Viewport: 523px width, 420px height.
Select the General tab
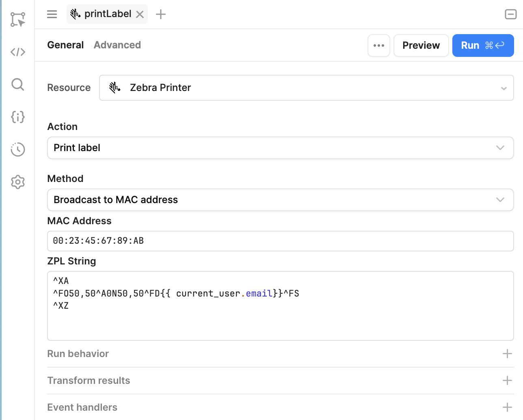point(65,45)
